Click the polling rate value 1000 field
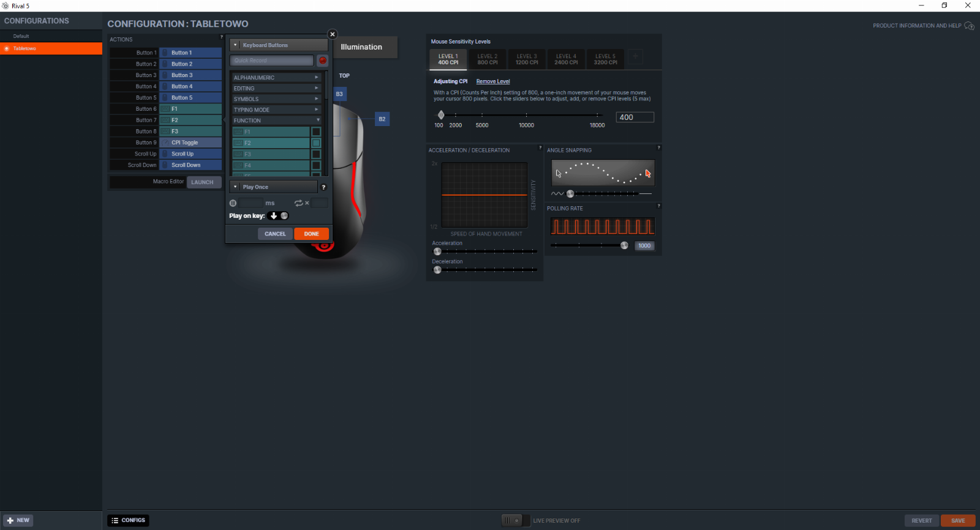980x530 pixels. point(644,246)
